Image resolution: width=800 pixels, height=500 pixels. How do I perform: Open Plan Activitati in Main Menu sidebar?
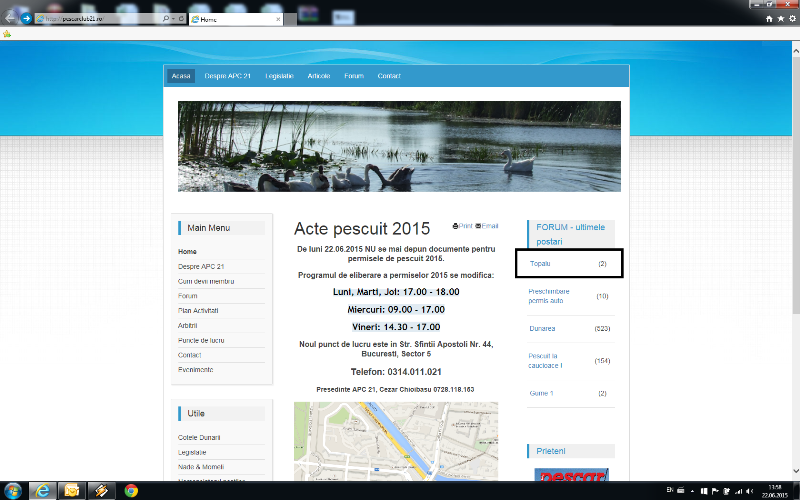click(198, 310)
